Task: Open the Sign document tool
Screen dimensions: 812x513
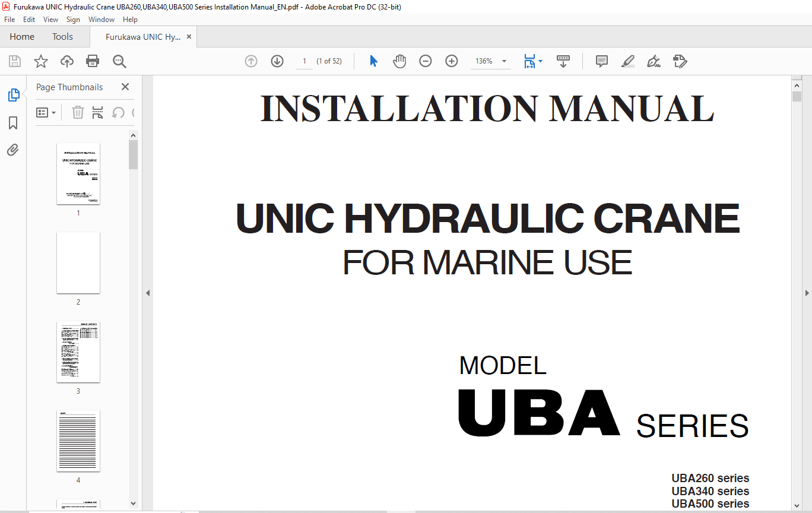Action: (654, 61)
